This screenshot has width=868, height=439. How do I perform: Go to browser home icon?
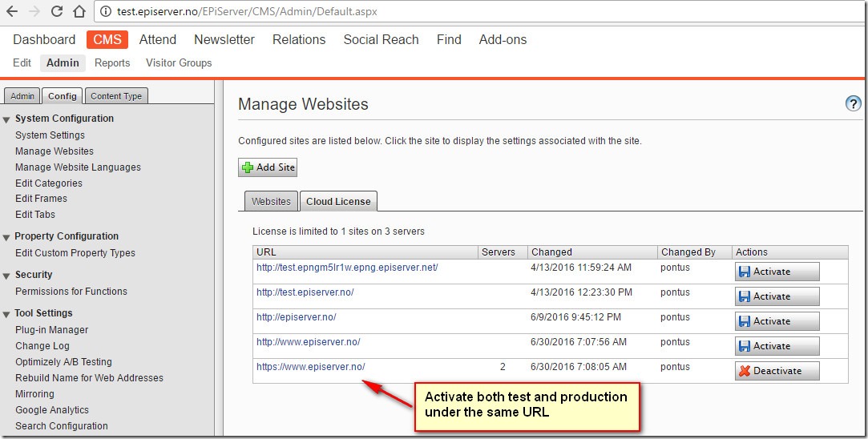click(79, 11)
